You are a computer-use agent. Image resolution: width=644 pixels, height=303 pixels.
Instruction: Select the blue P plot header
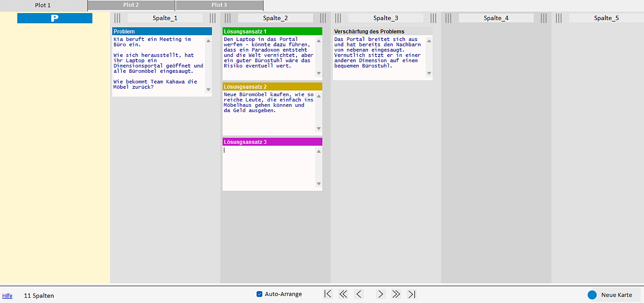pos(55,18)
